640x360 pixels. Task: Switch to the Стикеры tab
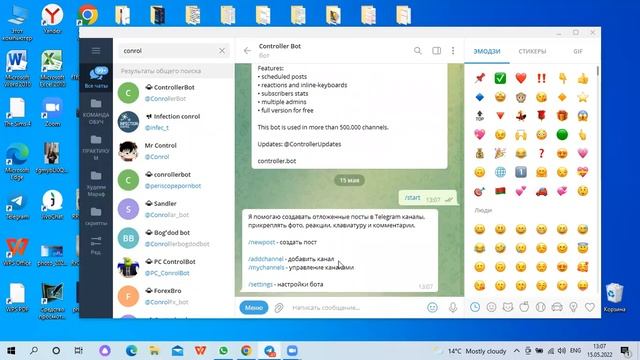click(532, 51)
